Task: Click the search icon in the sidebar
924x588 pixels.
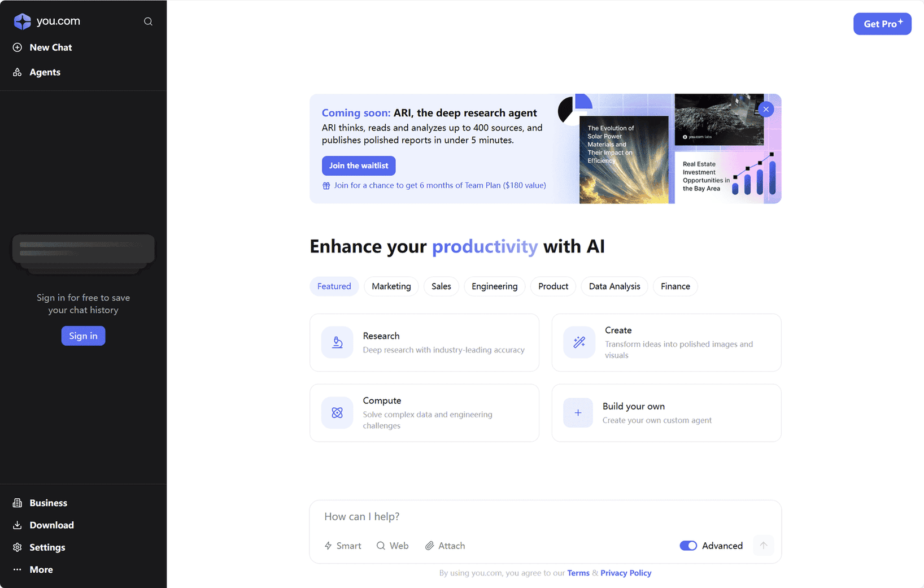Action: point(148,21)
